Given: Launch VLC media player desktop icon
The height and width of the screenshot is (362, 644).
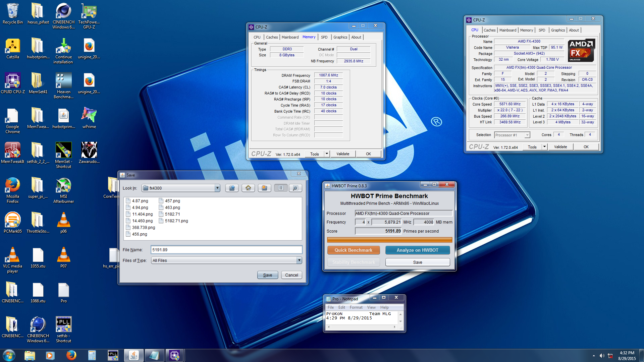Looking at the screenshot, I should (x=13, y=260).
